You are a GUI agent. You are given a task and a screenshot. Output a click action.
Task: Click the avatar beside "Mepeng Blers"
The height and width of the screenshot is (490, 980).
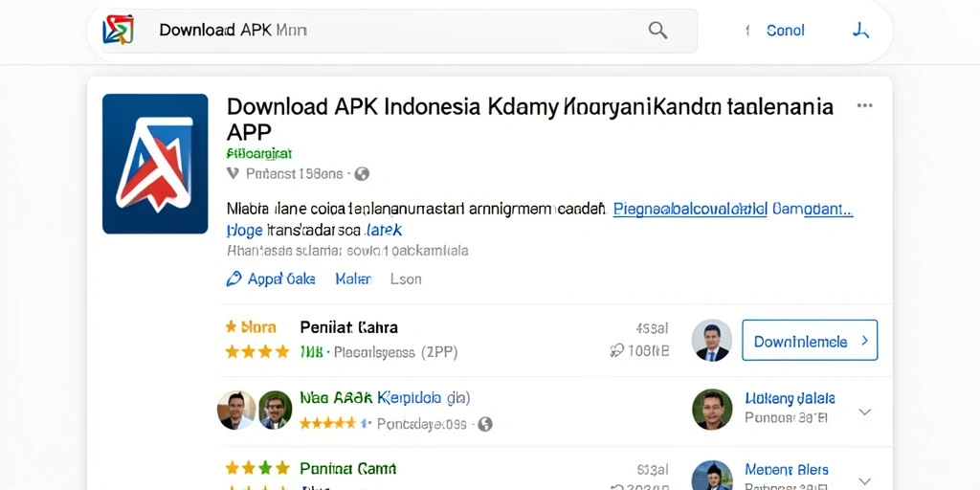pyautogui.click(x=712, y=475)
